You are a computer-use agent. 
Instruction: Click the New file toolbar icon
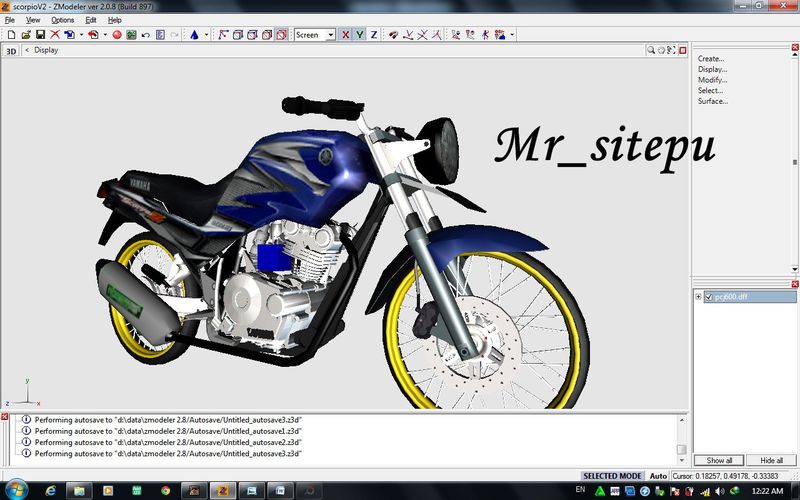[11, 35]
